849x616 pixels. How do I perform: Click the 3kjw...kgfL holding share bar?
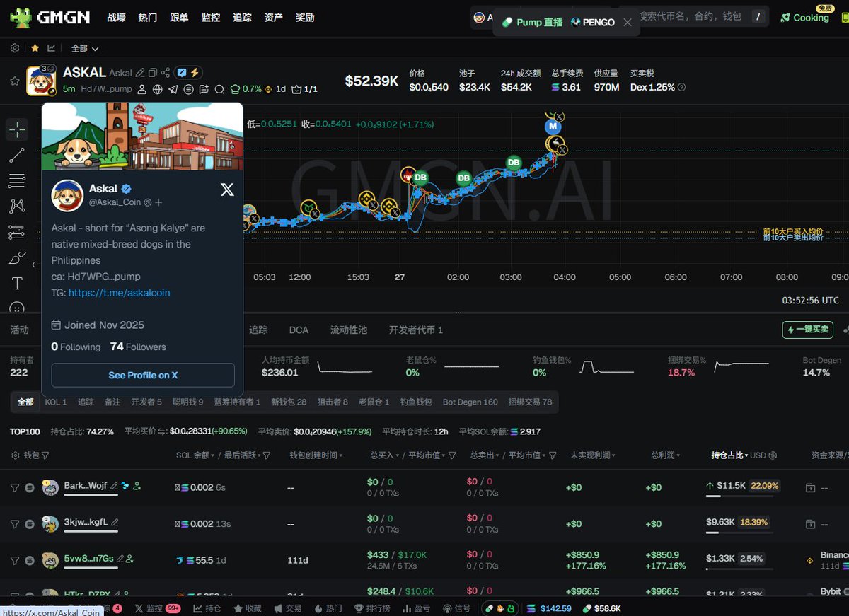739,533
